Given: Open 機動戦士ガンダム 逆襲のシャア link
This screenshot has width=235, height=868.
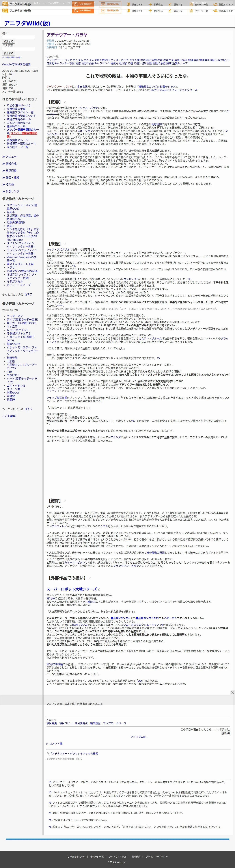Looking at the screenshot, I should [x=157, y=87].
